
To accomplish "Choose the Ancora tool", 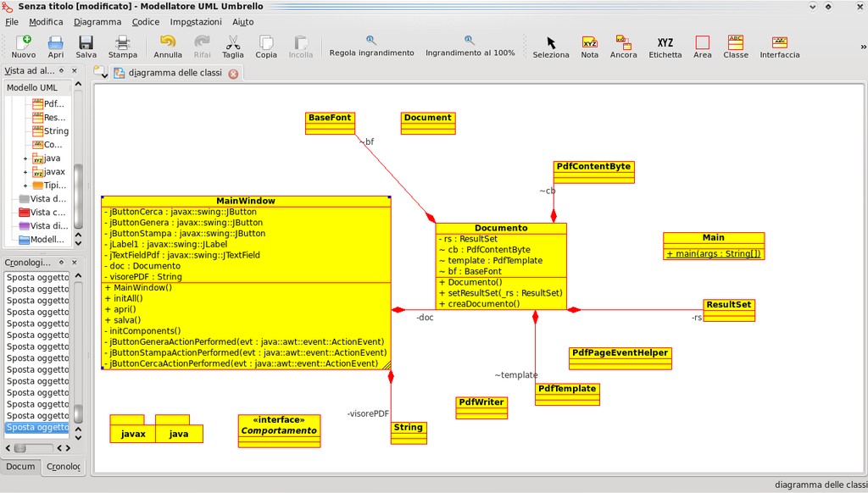I will 623,46.
